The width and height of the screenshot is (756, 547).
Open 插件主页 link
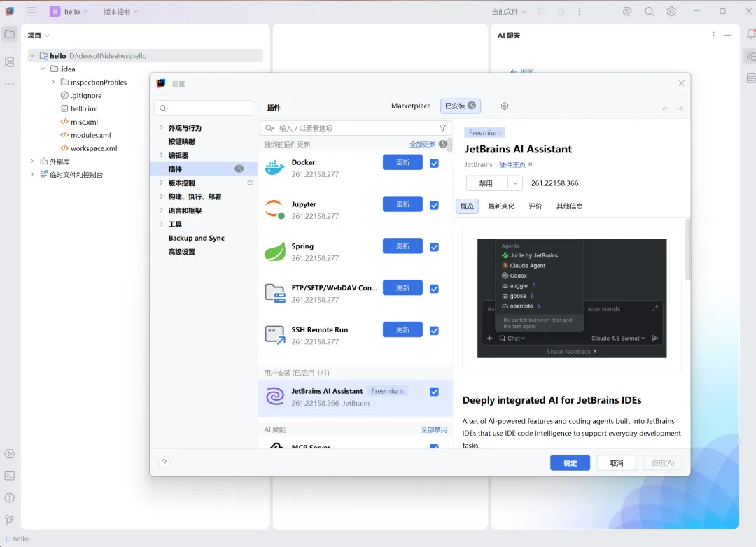pos(515,165)
